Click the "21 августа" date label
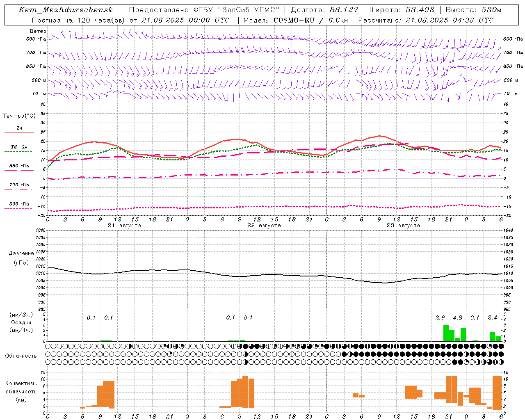The height and width of the screenshot is (420, 525). click(125, 226)
